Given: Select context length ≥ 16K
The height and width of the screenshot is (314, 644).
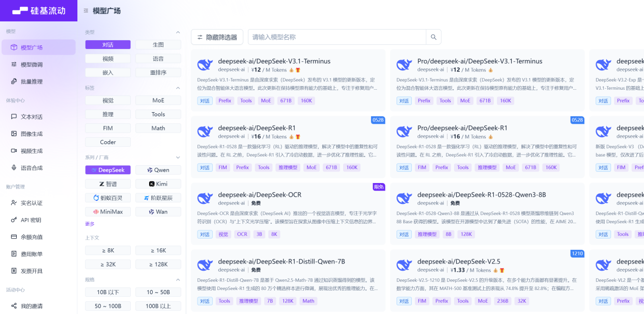Looking at the screenshot, I should coord(158,250).
